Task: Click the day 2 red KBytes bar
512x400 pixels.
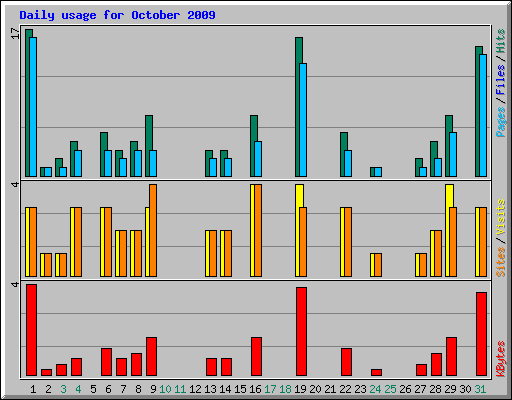Action: pos(46,372)
